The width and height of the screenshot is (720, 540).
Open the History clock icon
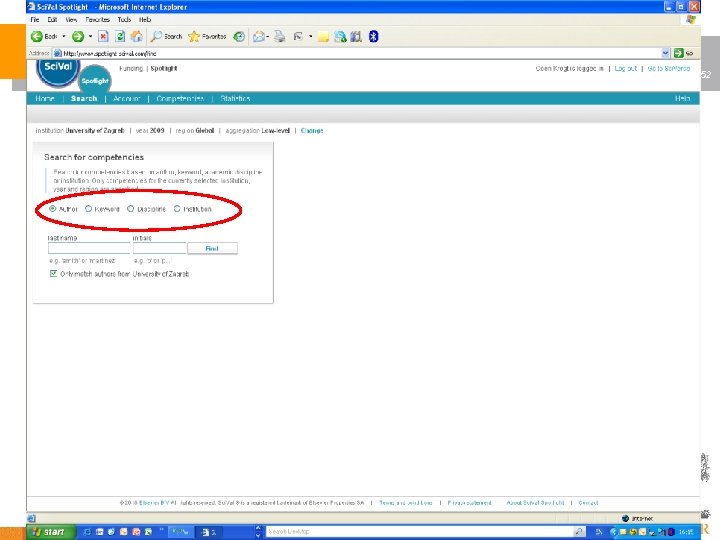click(239, 37)
